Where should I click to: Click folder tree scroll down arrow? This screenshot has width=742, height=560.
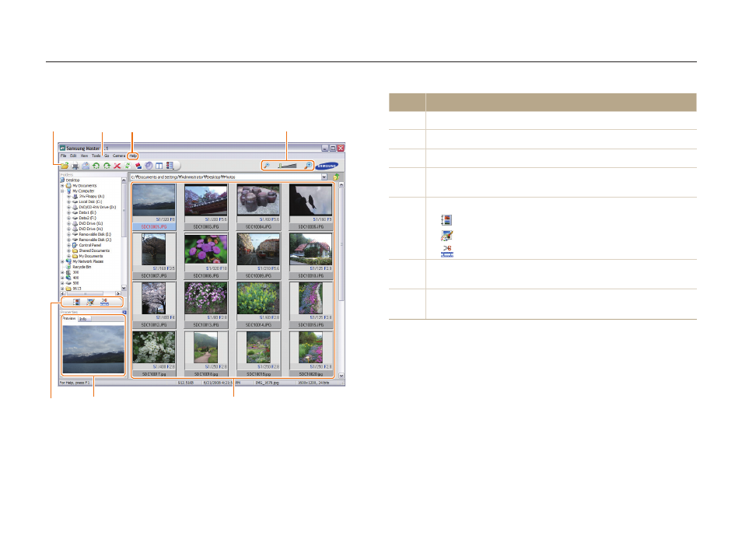124,288
